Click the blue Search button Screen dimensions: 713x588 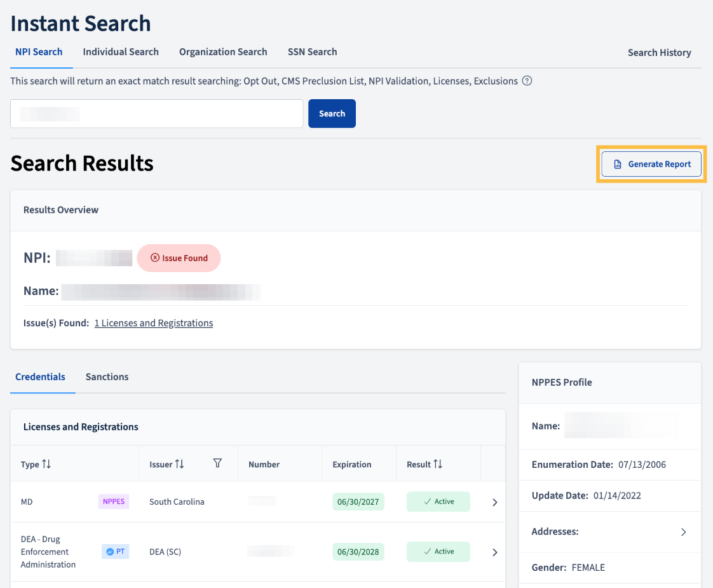coord(332,113)
